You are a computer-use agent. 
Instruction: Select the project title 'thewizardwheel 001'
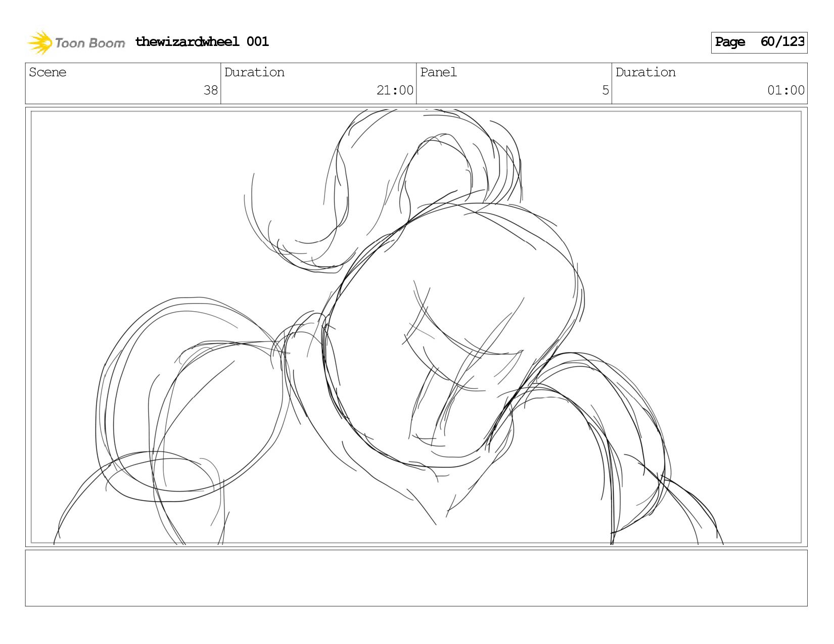[x=202, y=41]
